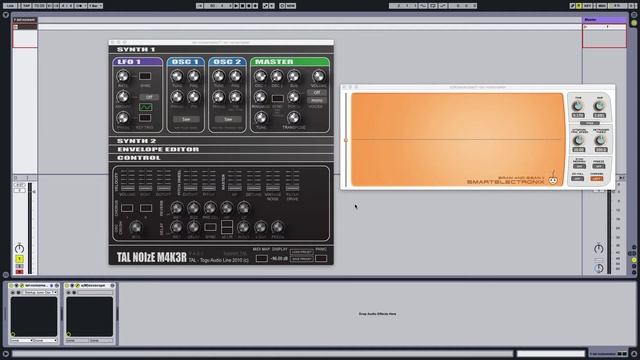Click the LFO 1 Amount knob
This screenshot has height=360, width=640.
(122, 97)
